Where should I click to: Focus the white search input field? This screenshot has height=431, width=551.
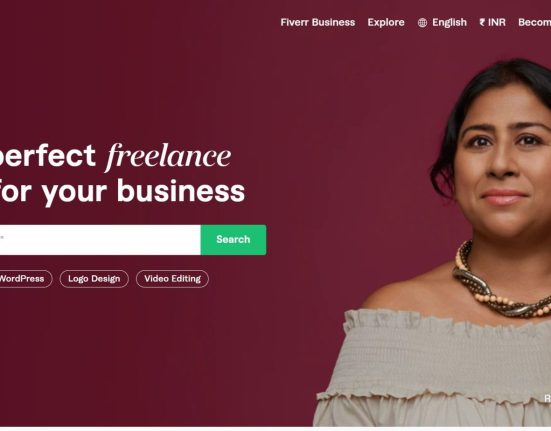tap(100, 240)
